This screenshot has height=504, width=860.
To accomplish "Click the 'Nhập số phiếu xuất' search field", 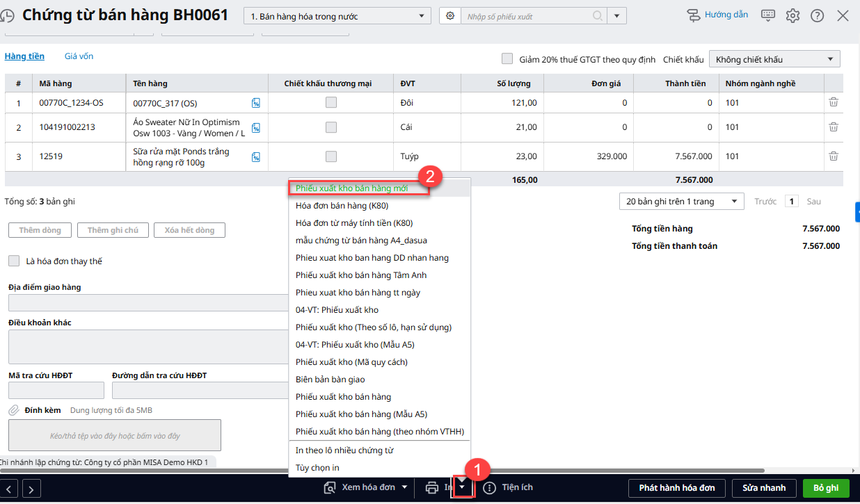I will (x=526, y=16).
